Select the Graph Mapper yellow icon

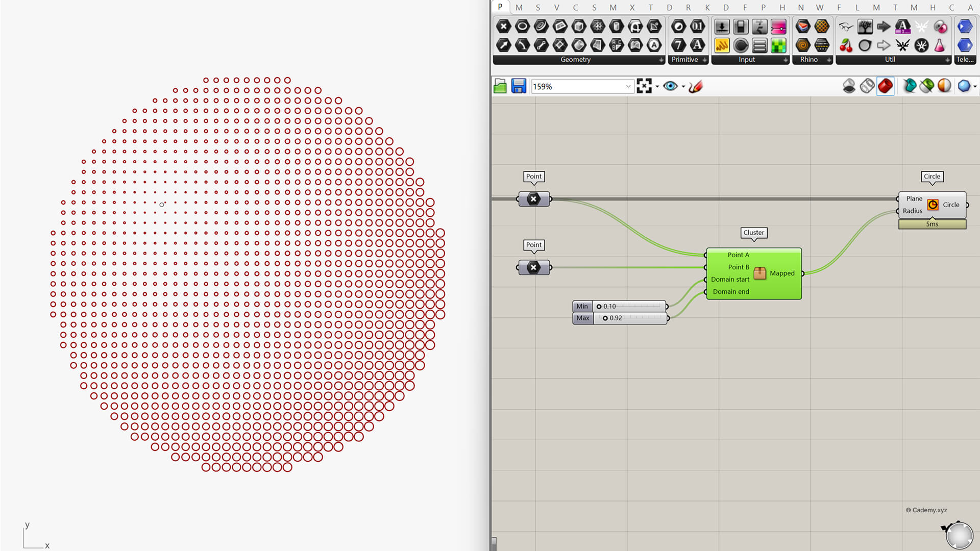[722, 45]
